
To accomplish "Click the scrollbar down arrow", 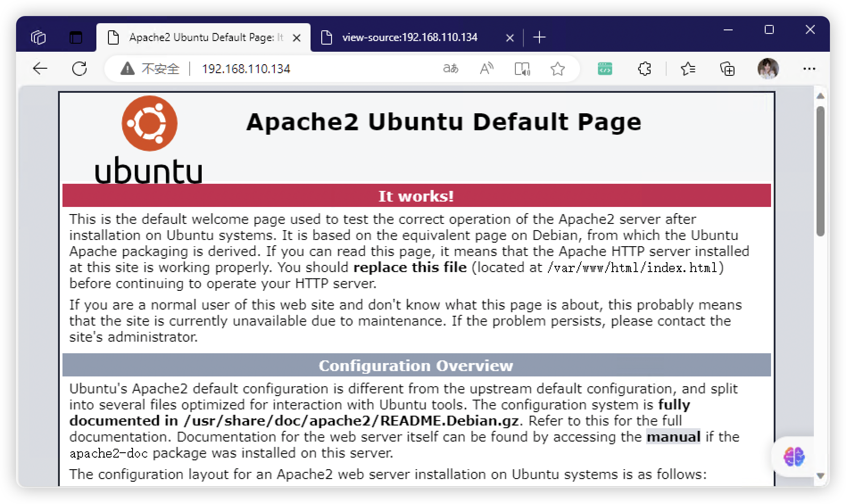I will point(820,476).
